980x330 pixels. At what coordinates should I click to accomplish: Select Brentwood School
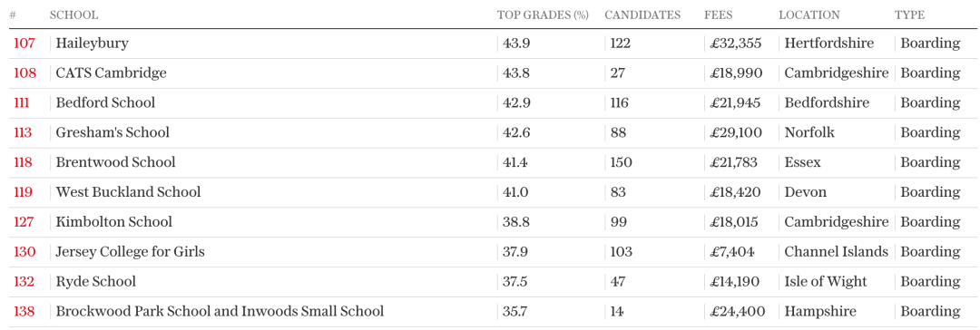tap(115, 162)
